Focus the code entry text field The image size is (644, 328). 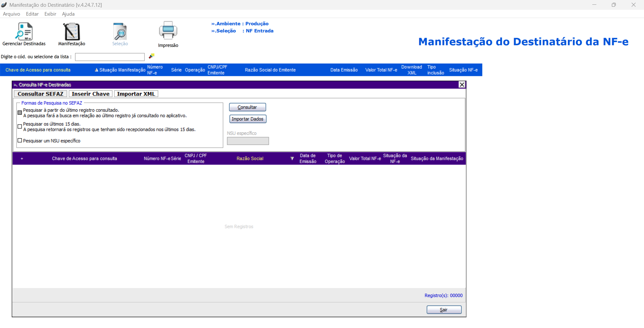pyautogui.click(x=110, y=57)
